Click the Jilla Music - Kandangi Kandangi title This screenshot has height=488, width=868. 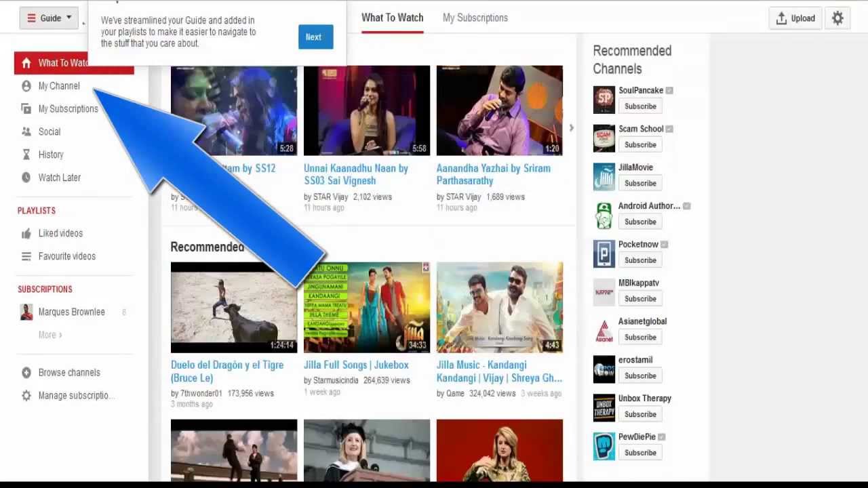tap(500, 371)
